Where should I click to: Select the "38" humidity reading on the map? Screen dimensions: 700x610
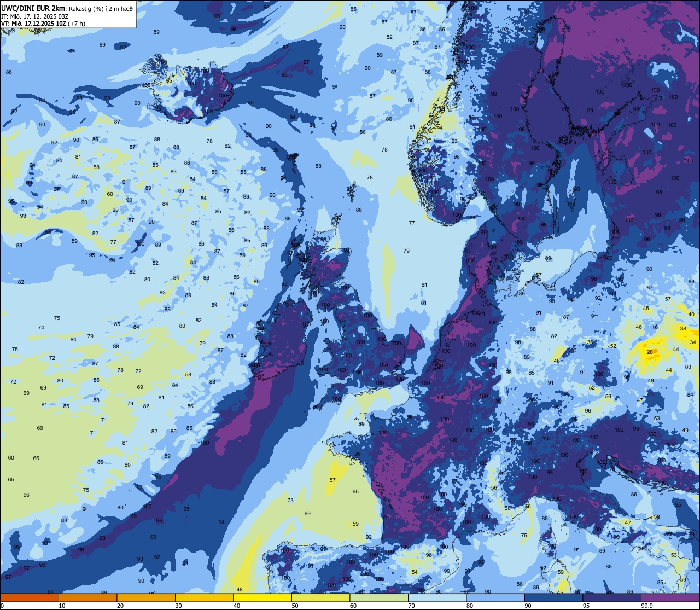click(683, 329)
